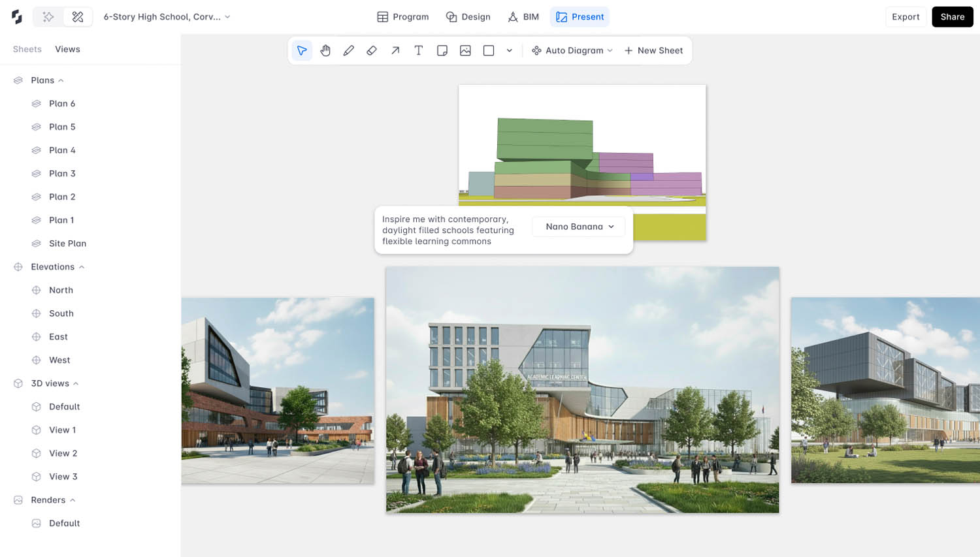
Task: Activate the text tool
Action: pyautogui.click(x=419, y=50)
